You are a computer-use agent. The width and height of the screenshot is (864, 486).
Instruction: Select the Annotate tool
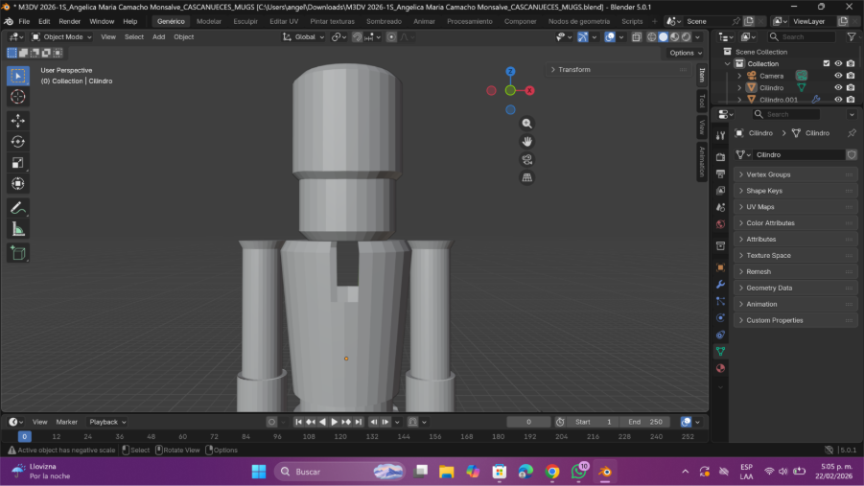tap(18, 208)
